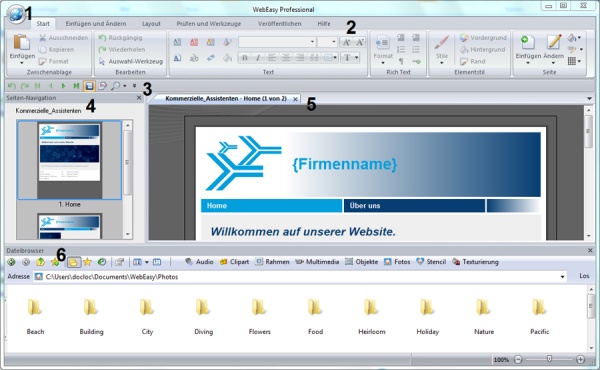The width and height of the screenshot is (600, 370).
Task: Click the Wiederholen redo command
Action: coord(122,49)
